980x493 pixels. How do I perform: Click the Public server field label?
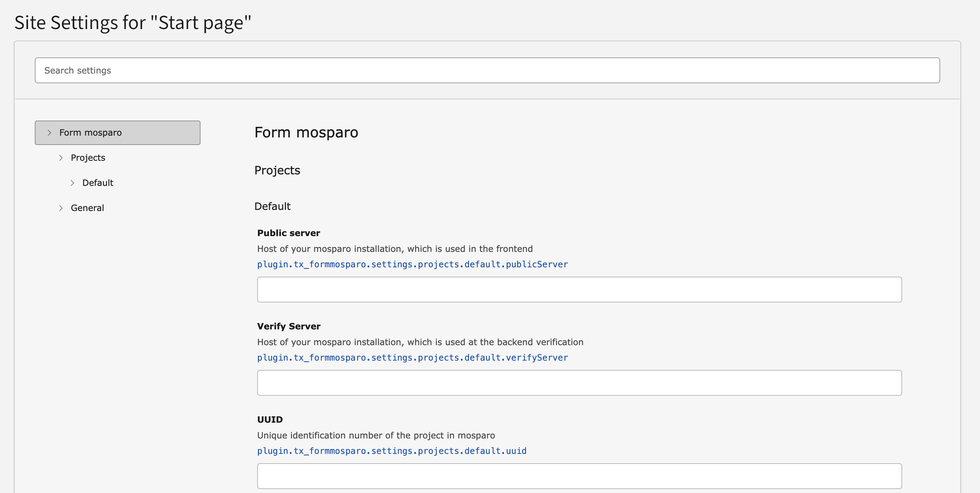(288, 233)
